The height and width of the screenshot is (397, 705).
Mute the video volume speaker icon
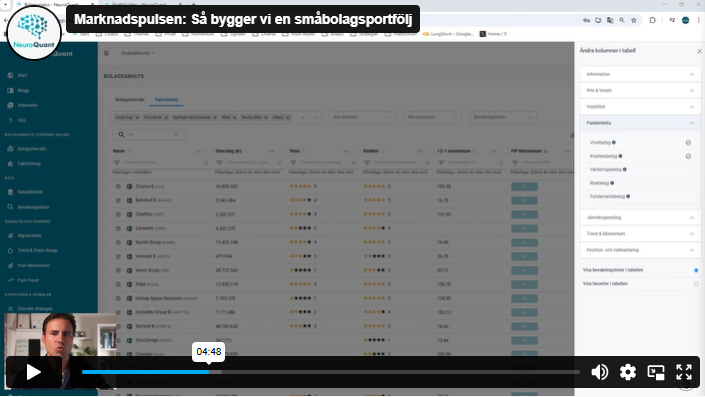(599, 372)
